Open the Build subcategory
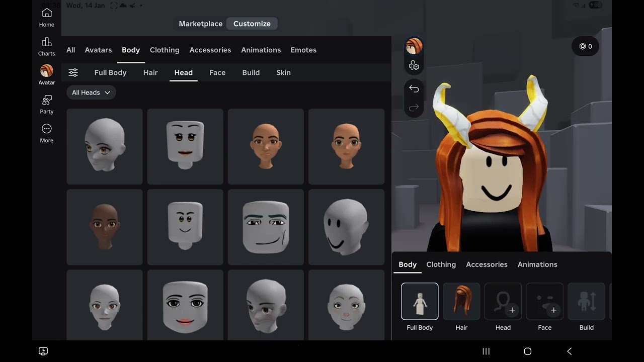 coord(251,72)
